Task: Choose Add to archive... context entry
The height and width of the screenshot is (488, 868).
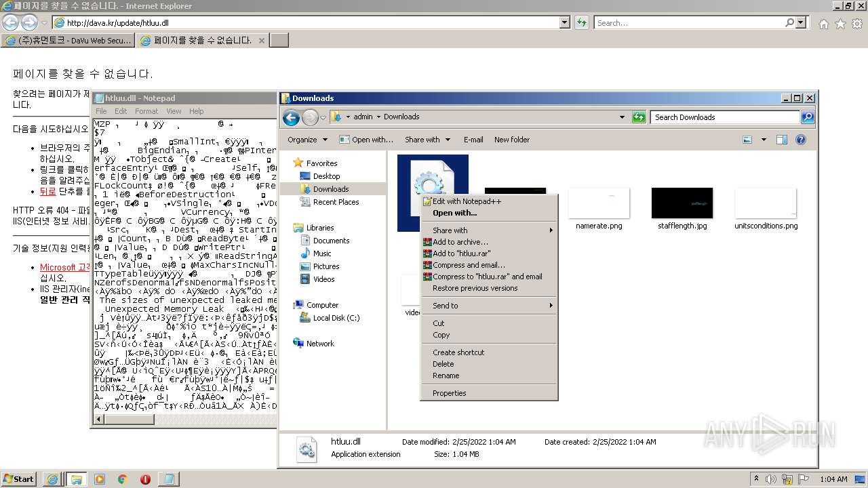Action: coord(460,242)
